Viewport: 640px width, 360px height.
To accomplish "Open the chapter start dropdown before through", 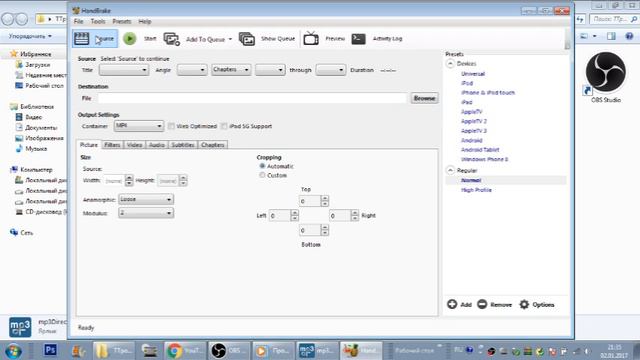I will (x=270, y=70).
